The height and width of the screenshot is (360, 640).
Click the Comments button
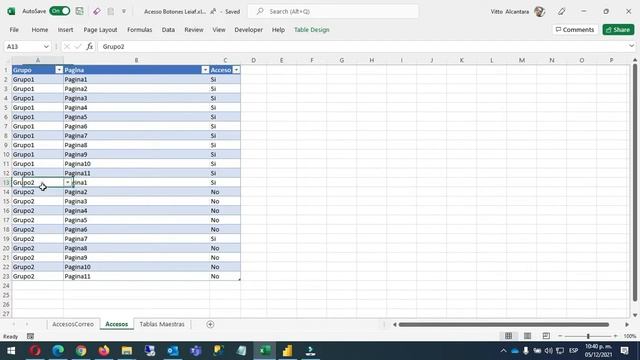click(575, 29)
